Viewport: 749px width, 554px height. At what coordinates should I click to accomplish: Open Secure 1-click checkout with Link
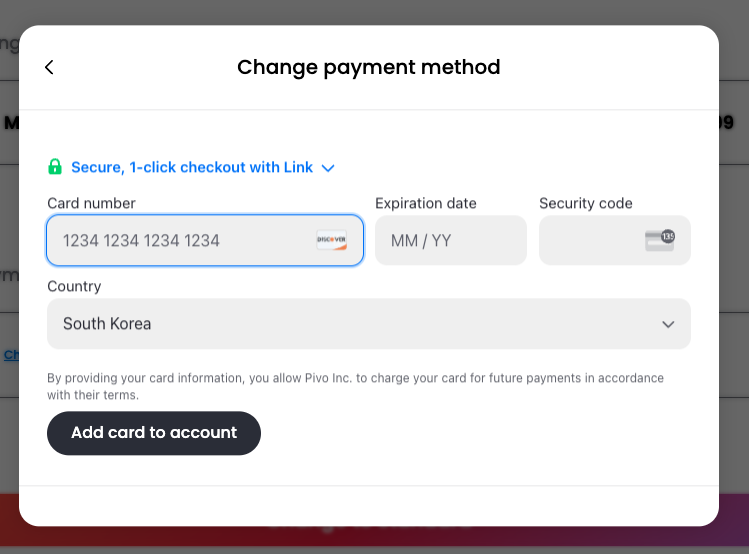[x=192, y=167]
